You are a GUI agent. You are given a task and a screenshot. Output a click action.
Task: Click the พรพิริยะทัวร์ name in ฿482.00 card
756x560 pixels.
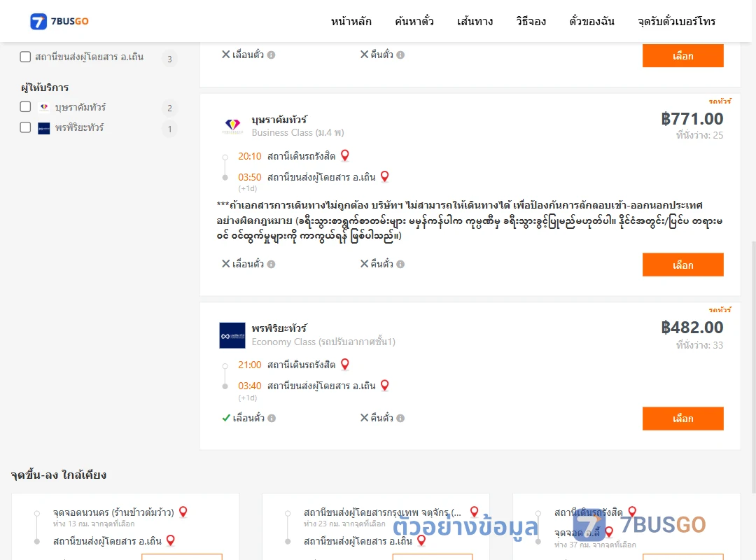(279, 328)
